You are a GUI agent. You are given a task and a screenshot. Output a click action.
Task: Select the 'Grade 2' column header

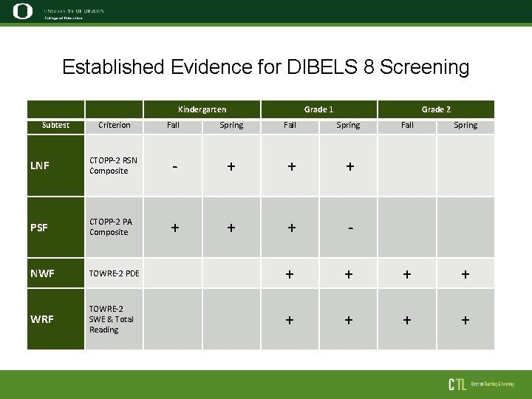click(x=436, y=109)
